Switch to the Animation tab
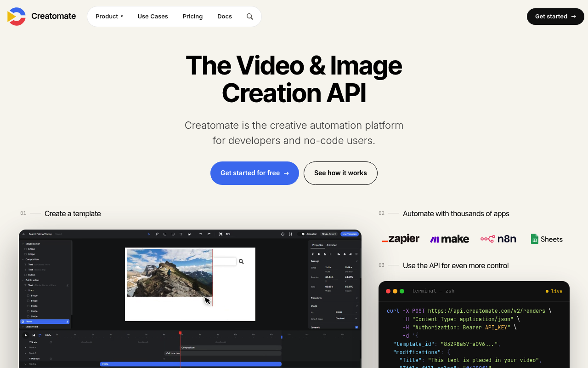Image resolution: width=588 pixels, height=368 pixels. pyautogui.click(x=332, y=245)
